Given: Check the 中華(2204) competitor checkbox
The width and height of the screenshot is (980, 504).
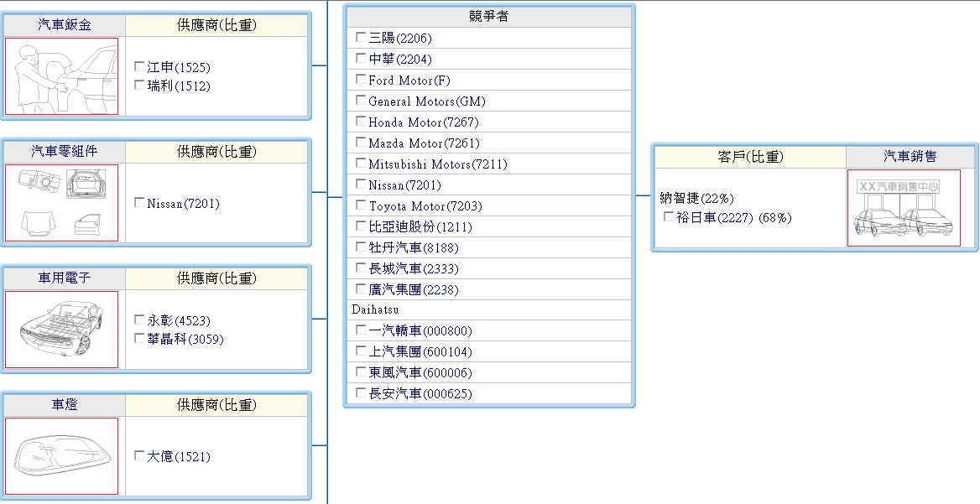Looking at the screenshot, I should (x=361, y=58).
